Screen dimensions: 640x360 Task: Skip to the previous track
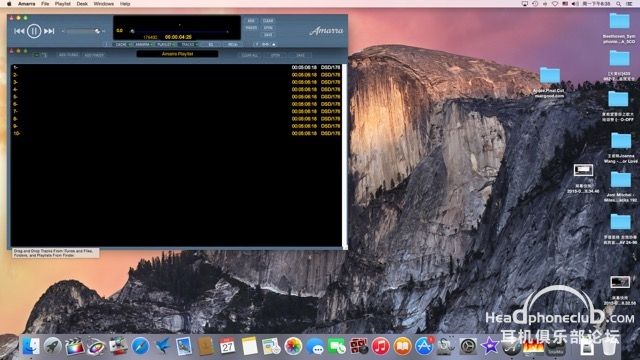[19, 31]
